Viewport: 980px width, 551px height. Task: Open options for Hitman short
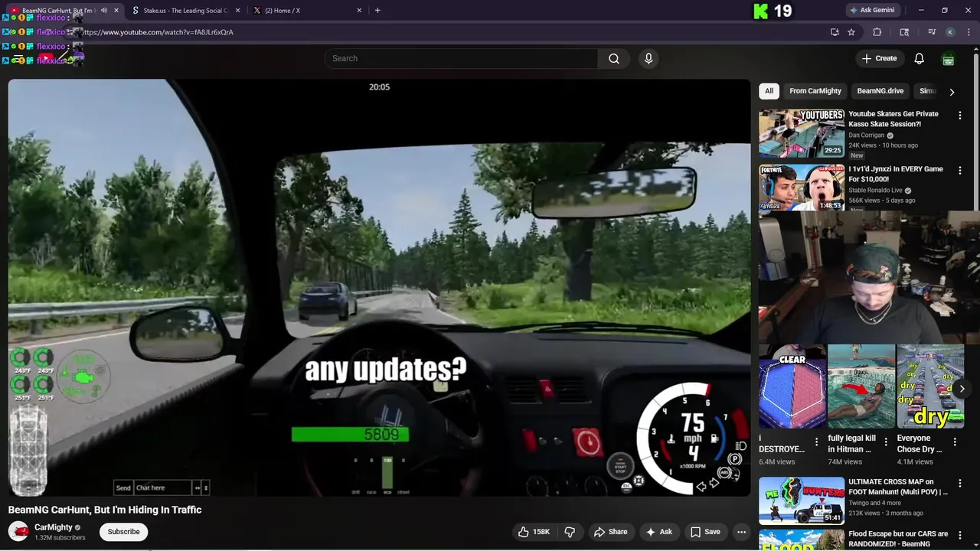pyautogui.click(x=886, y=442)
